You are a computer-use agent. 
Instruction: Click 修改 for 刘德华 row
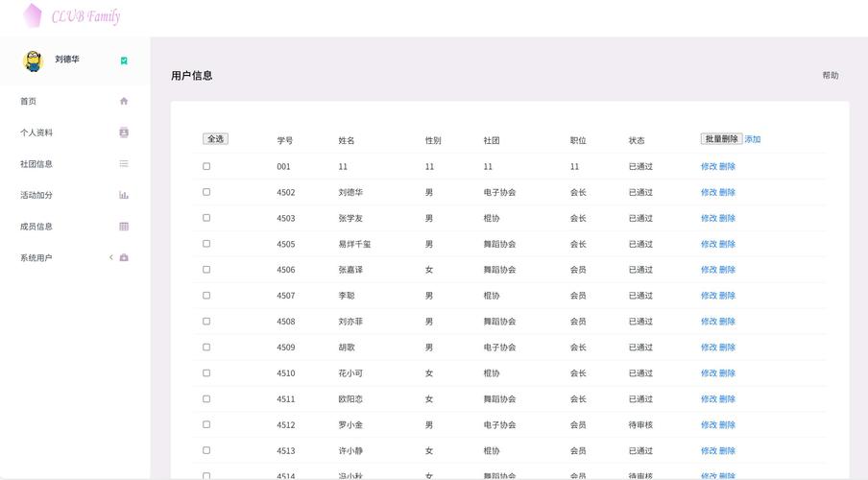[x=709, y=193]
